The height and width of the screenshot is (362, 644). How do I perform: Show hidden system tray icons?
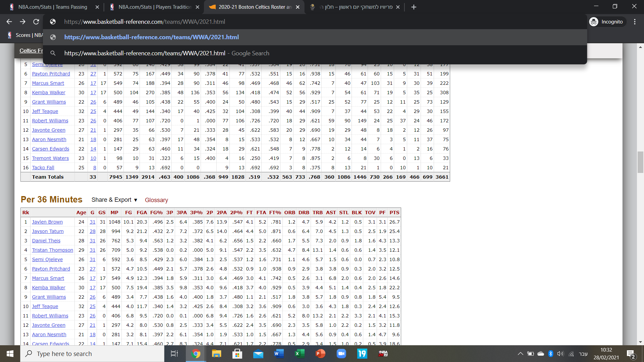pyautogui.click(x=520, y=354)
